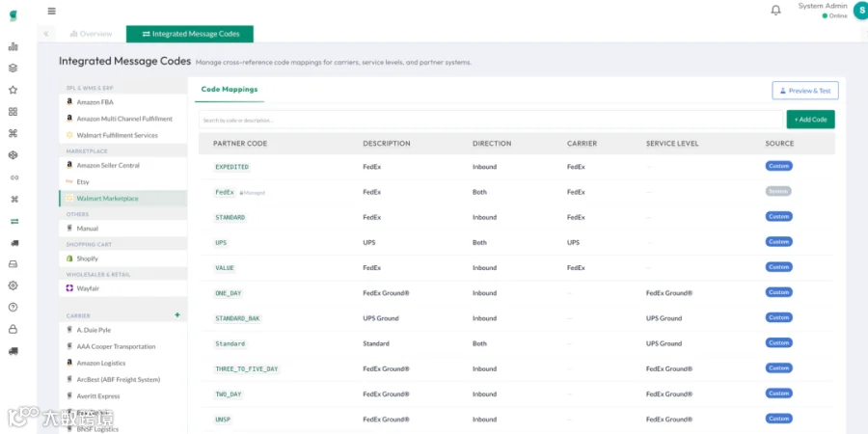Focus the search by code field
Image resolution: width=868 pixels, height=434 pixels.
(491, 120)
